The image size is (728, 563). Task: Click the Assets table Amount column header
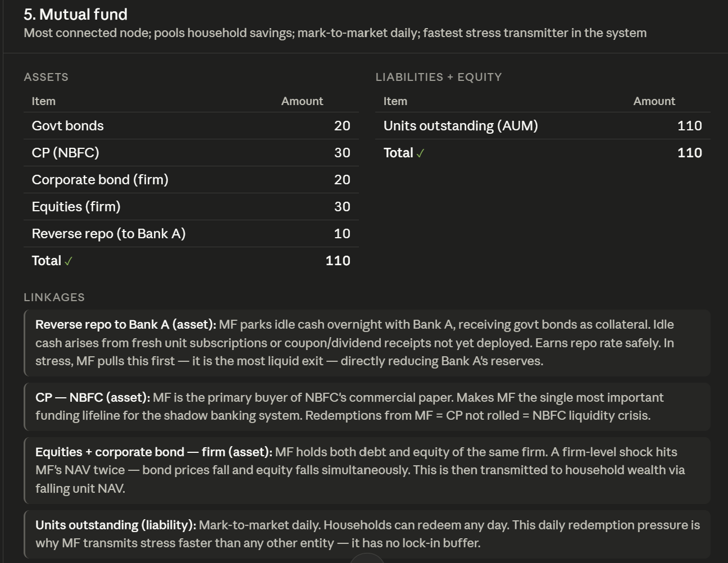[x=302, y=101]
